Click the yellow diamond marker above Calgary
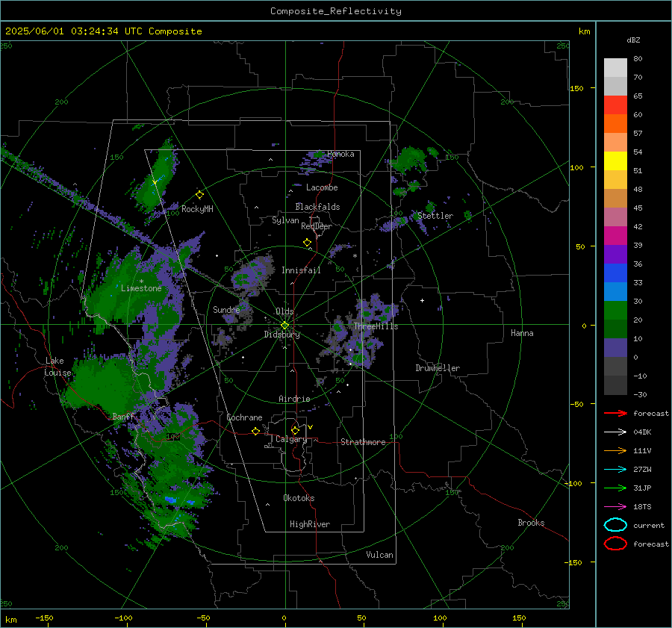Screen dimensions: 672x628 295,430
